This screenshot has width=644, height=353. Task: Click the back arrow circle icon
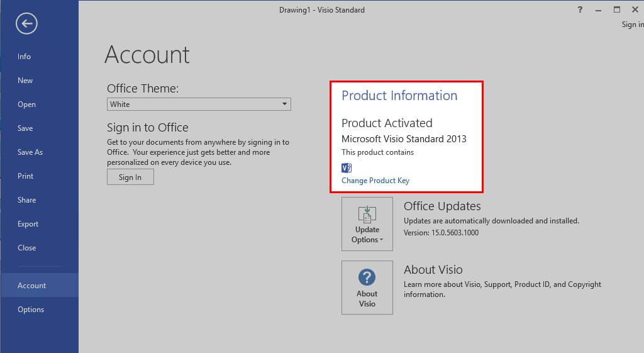click(26, 23)
